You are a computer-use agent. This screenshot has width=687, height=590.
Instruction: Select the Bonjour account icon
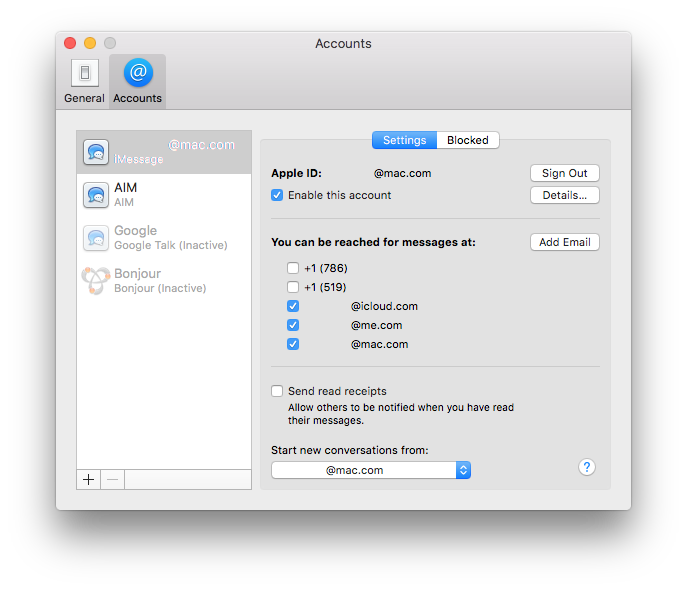coord(96,281)
